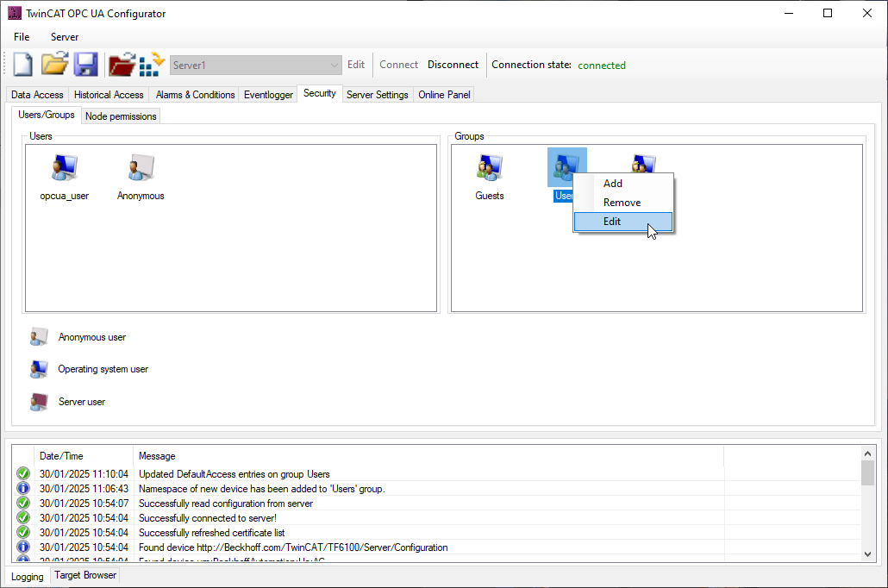Click the Date/Time column header

tap(61, 456)
